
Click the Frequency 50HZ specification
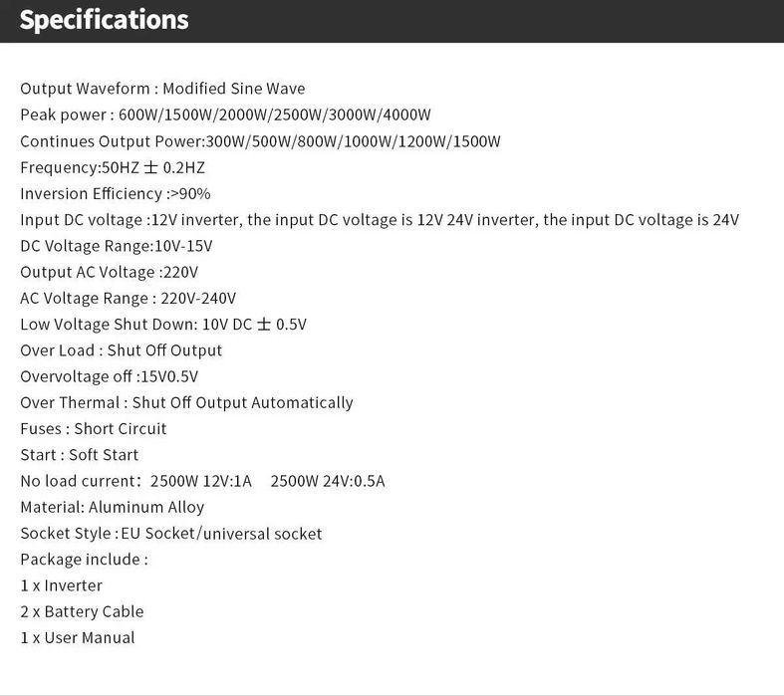[113, 167]
